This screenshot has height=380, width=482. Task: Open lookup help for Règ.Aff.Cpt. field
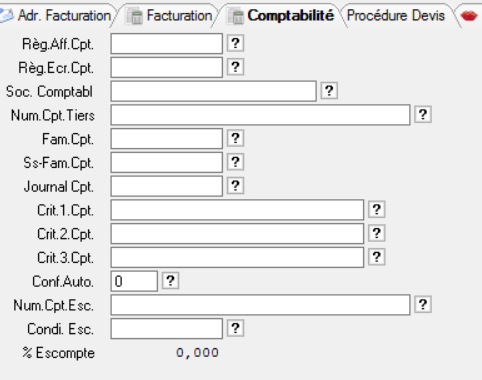235,43
